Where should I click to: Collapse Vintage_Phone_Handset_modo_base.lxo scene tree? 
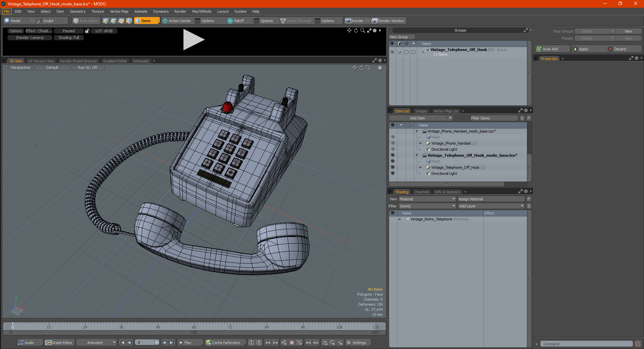click(417, 131)
